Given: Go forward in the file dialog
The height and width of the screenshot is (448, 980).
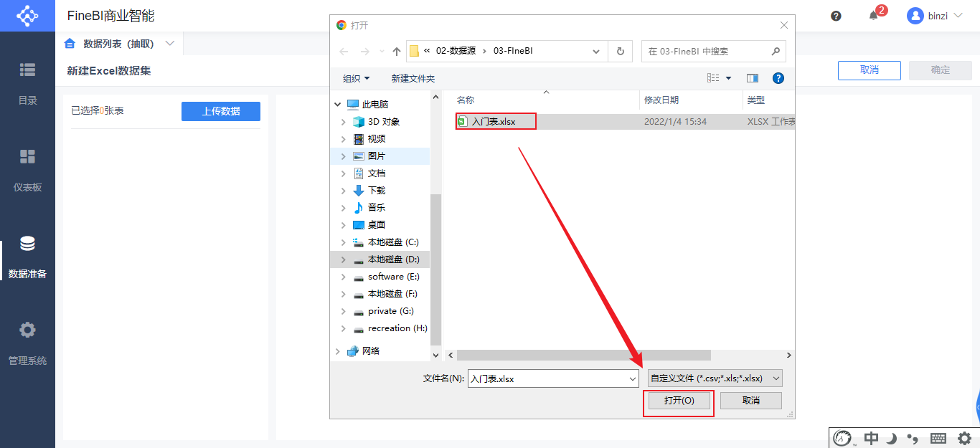Looking at the screenshot, I should (x=364, y=52).
